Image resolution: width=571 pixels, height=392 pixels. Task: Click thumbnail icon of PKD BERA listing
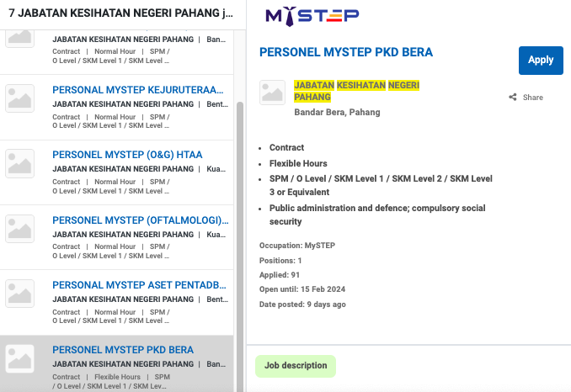coord(20,358)
